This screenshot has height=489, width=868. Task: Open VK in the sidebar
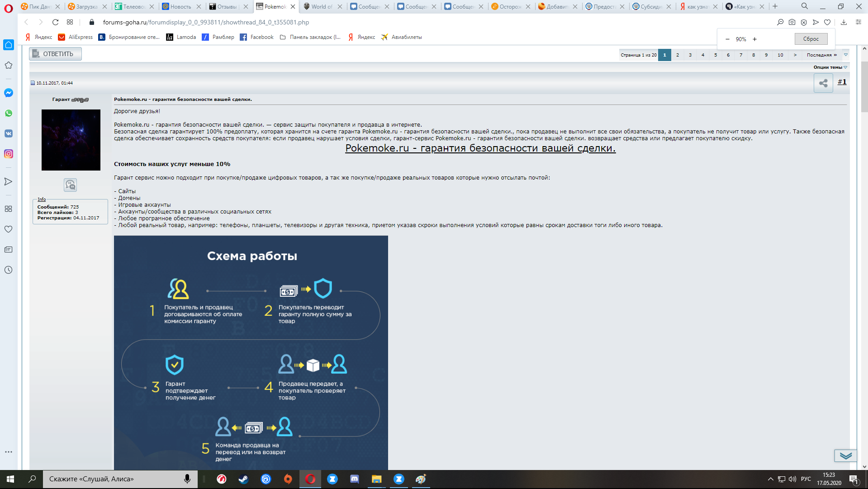[9, 133]
